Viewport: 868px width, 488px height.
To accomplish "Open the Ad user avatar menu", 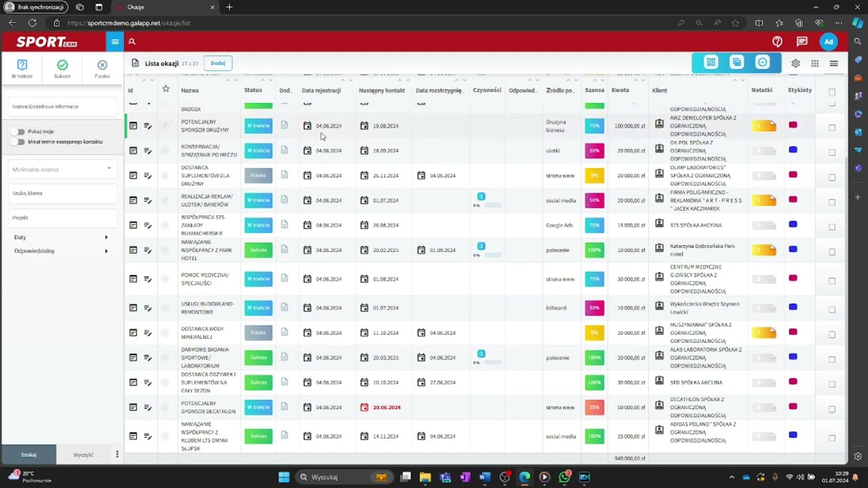I will pos(829,42).
